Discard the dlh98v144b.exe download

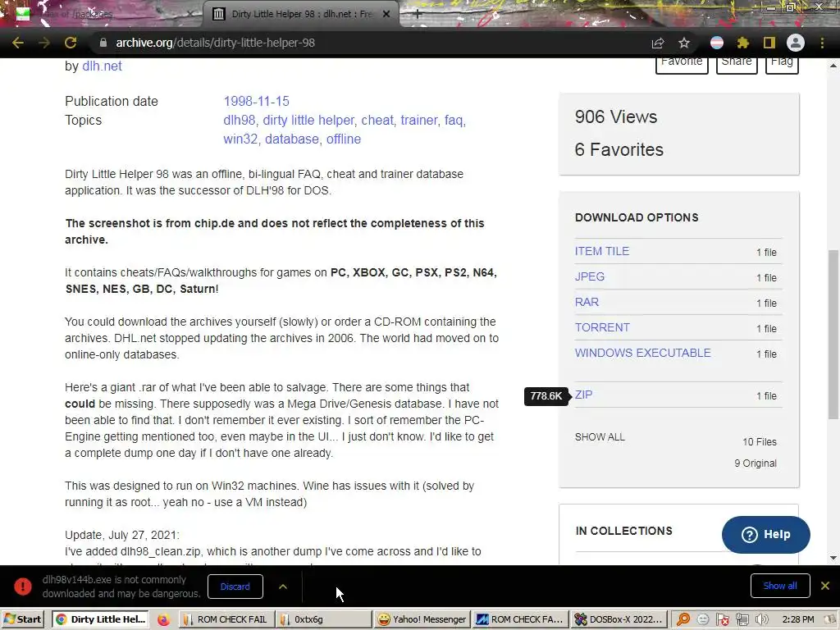point(235,587)
